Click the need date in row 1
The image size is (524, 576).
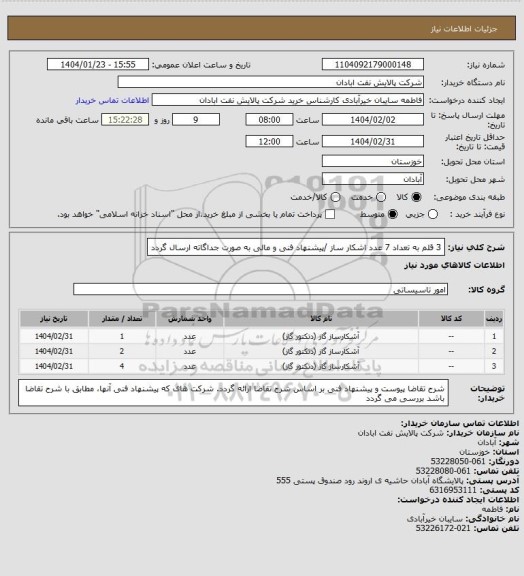pyautogui.click(x=54, y=336)
